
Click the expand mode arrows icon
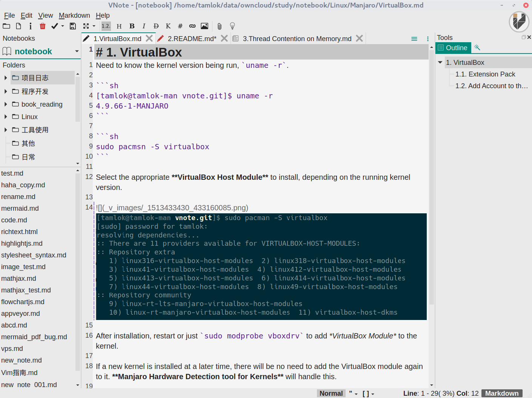(86, 26)
